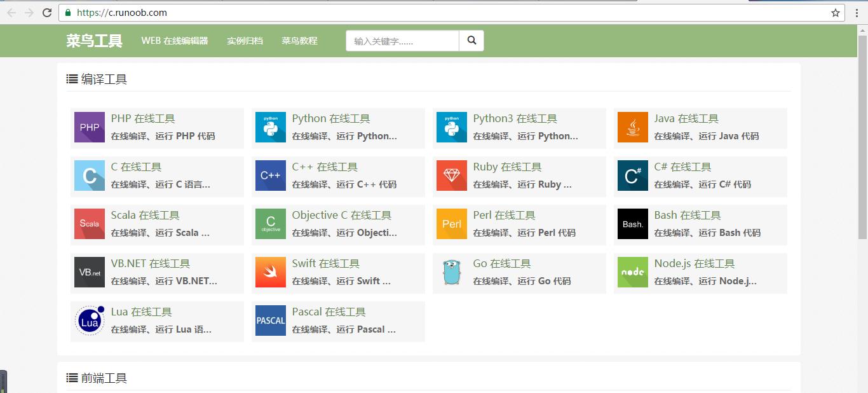Click the light-blue C language icon
868x393 pixels.
[90, 176]
